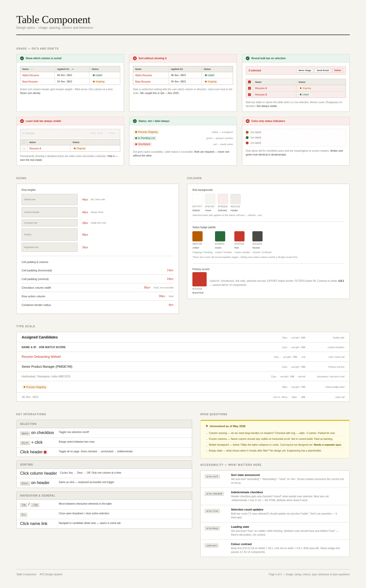Viewport: 366px width, 588px height.
Task: Click the Shift key cap
Action: pos(25,443)
